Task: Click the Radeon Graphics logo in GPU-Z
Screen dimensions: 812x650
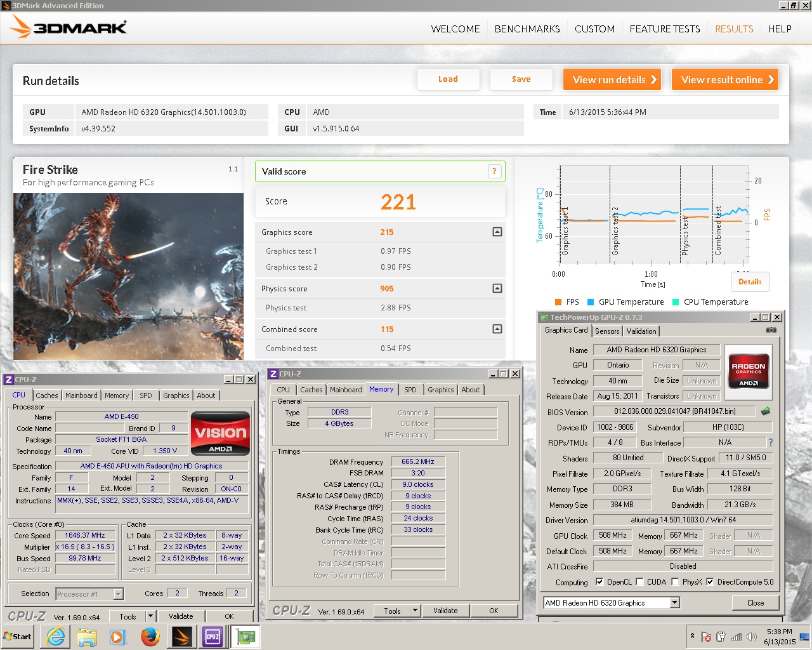Action: [x=749, y=371]
